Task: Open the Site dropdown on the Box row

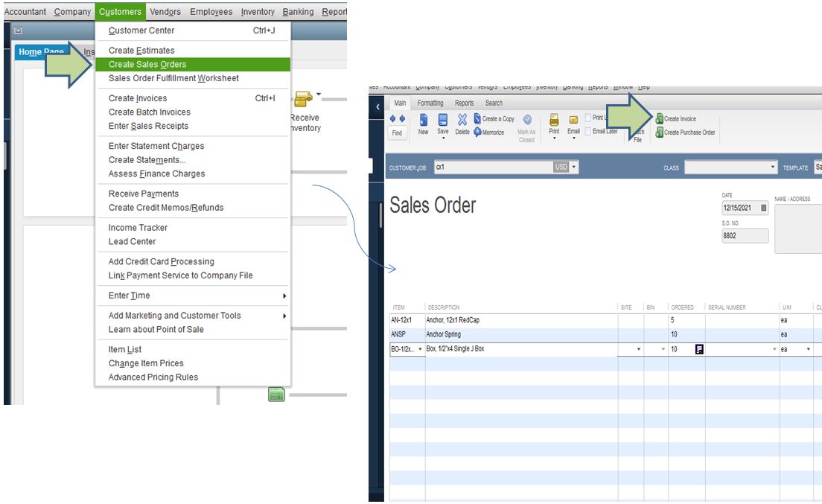Action: pyautogui.click(x=639, y=349)
